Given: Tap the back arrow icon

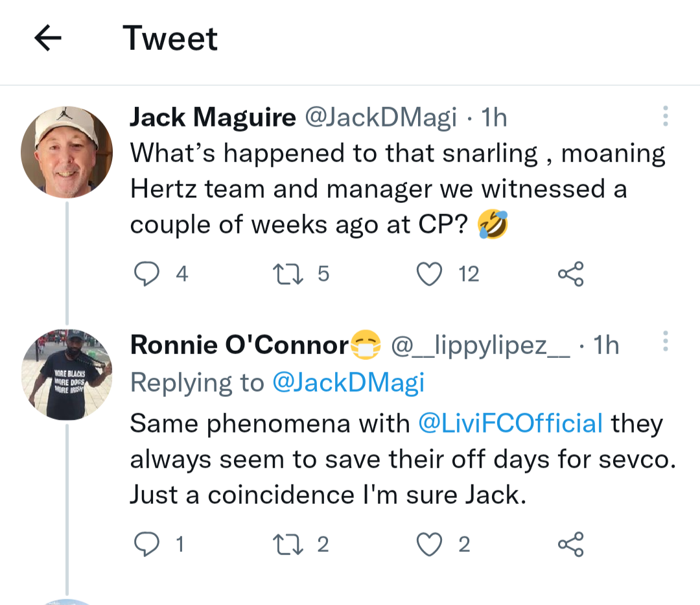Looking at the screenshot, I should point(47,39).
